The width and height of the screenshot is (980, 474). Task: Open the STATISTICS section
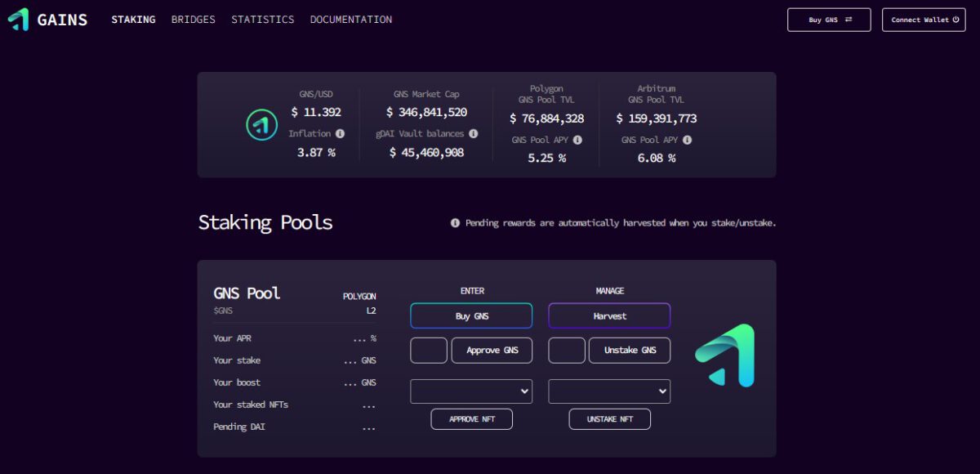click(x=262, y=20)
